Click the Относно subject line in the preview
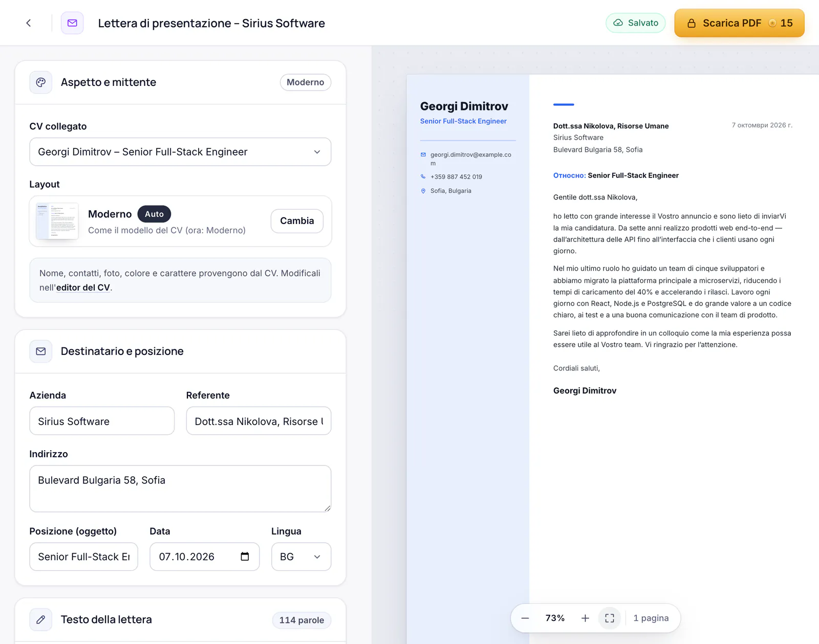The width and height of the screenshot is (819, 644). coord(616,175)
